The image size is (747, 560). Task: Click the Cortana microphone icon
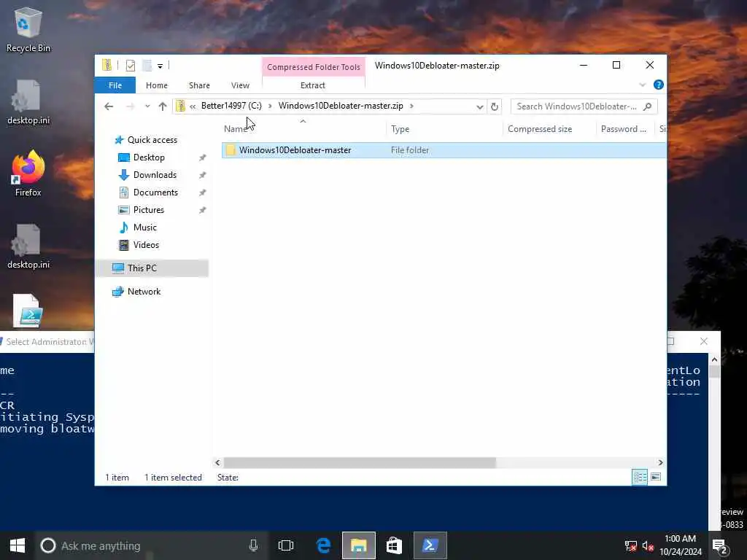pos(253,545)
